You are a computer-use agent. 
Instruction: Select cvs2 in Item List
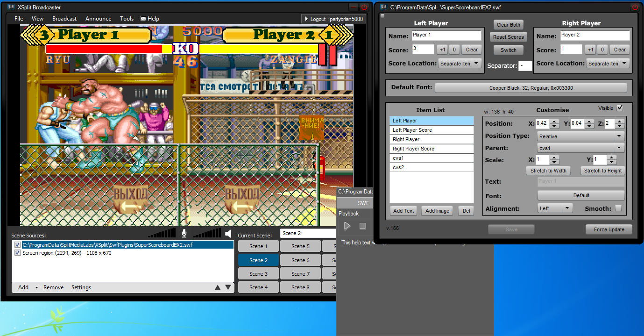tap(432, 167)
